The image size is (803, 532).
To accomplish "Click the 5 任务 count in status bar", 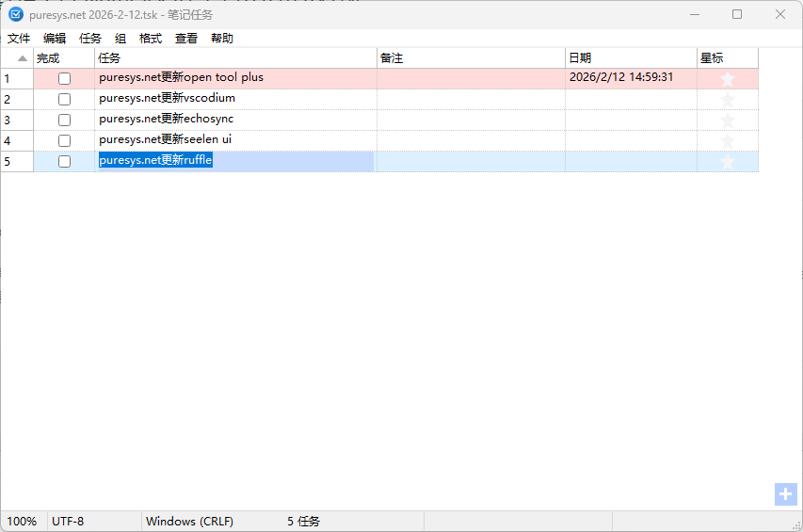I will 303,522.
